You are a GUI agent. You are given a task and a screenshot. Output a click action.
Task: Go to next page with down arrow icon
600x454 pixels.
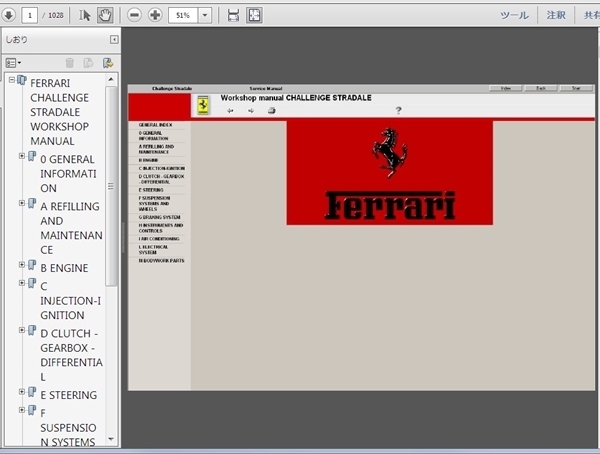pyautogui.click(x=8, y=15)
